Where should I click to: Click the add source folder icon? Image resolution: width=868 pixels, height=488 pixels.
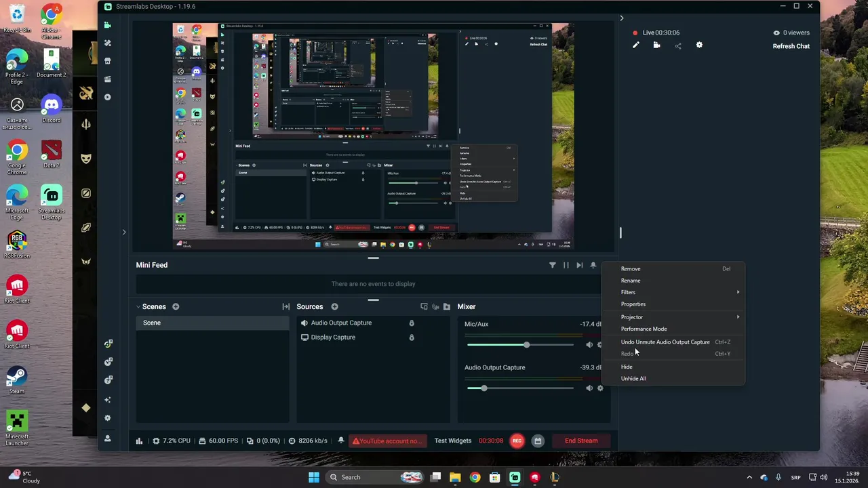447,307
